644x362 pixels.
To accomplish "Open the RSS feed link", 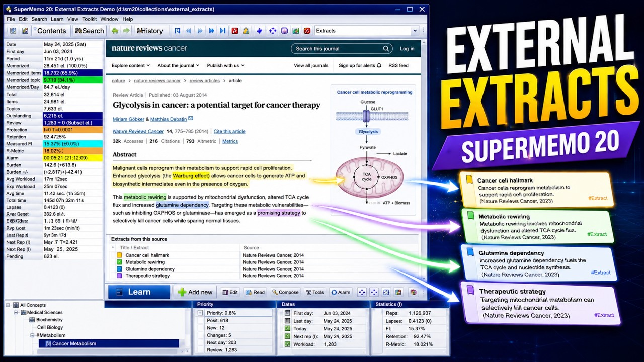I will point(398,65).
